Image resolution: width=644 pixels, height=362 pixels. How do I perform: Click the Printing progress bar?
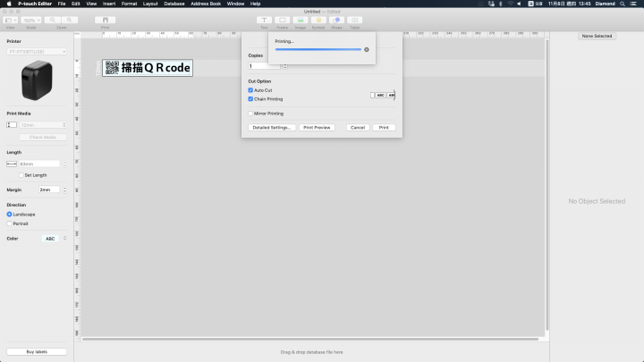coord(318,50)
